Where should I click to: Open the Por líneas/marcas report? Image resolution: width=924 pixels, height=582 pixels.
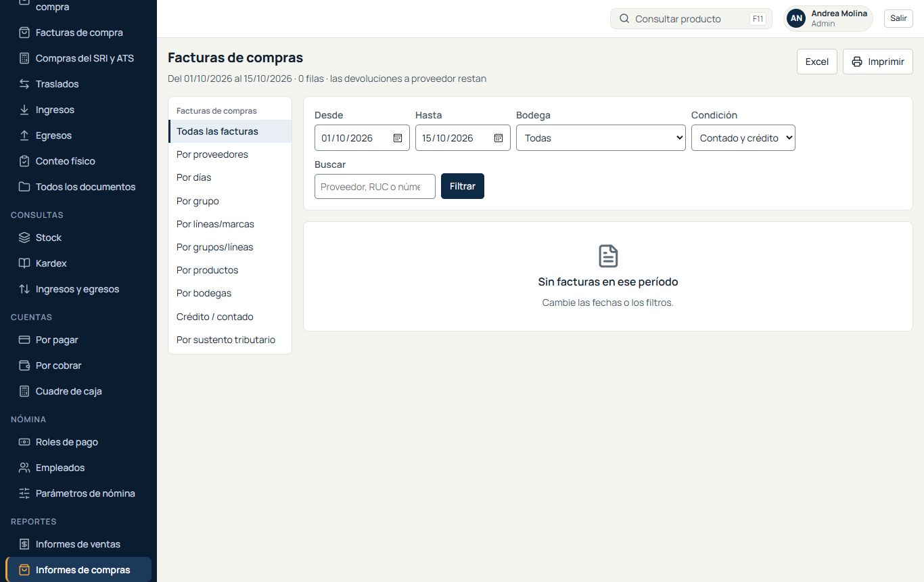pyautogui.click(x=230, y=224)
